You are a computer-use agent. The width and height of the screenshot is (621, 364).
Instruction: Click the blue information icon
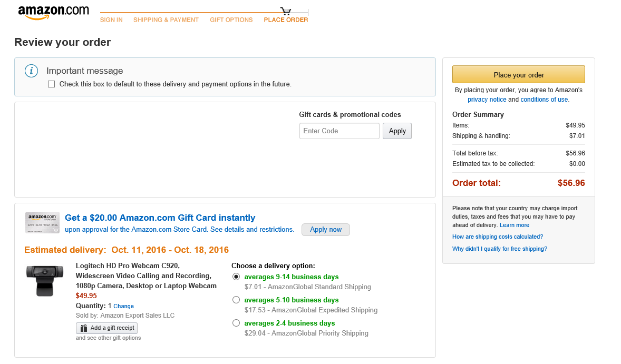pyautogui.click(x=32, y=71)
